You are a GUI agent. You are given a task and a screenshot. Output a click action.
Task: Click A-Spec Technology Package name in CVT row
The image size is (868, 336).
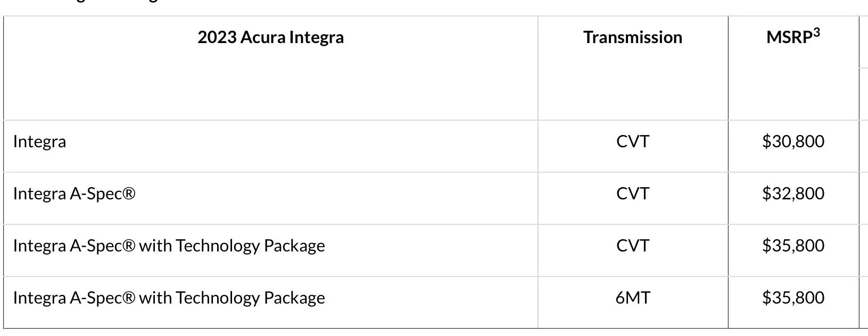click(x=169, y=246)
